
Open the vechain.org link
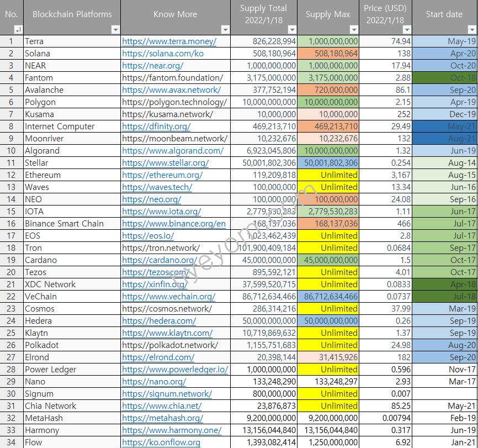[x=168, y=297]
